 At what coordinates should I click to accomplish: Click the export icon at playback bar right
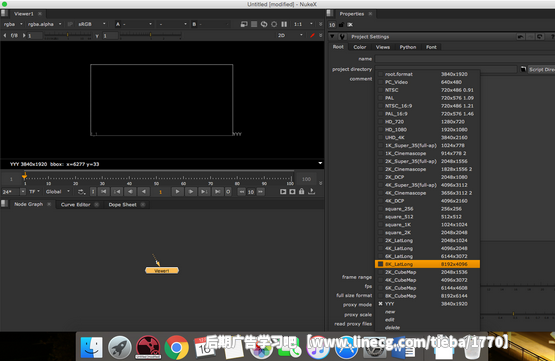[x=311, y=191]
